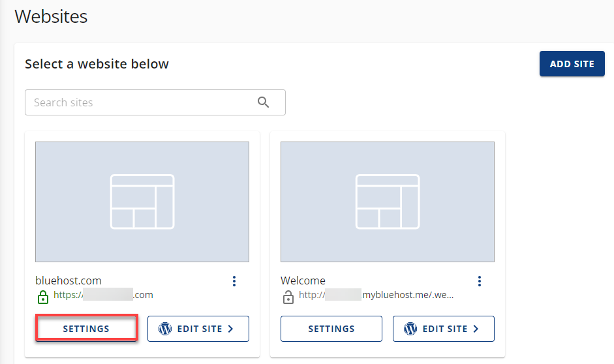Focus the Search sites input field

tap(155, 102)
